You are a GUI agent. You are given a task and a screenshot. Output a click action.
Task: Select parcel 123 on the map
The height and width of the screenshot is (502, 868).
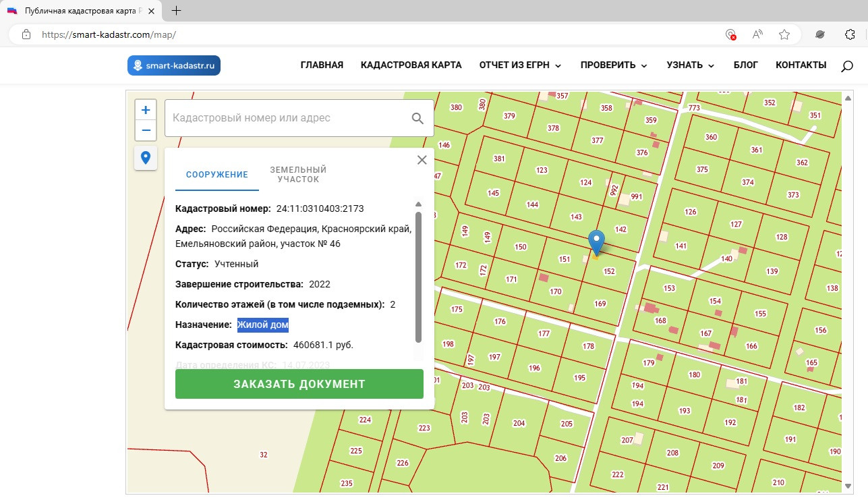pyautogui.click(x=542, y=171)
